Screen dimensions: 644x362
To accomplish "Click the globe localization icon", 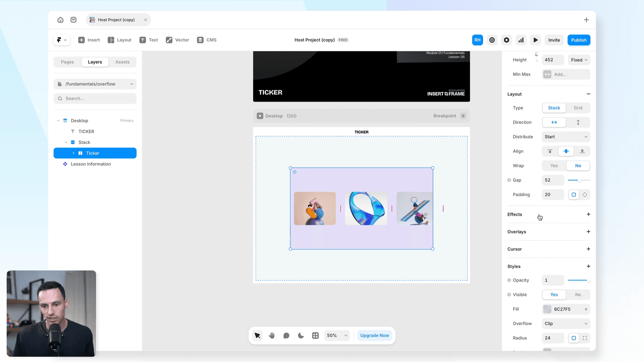I will click(x=492, y=40).
